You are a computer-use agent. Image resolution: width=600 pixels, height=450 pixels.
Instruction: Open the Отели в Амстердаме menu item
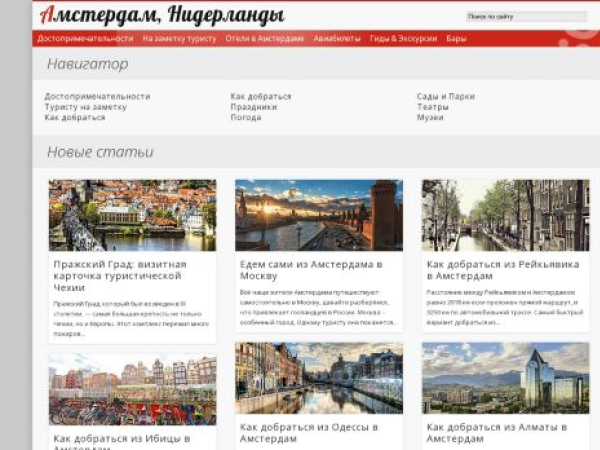[265, 39]
